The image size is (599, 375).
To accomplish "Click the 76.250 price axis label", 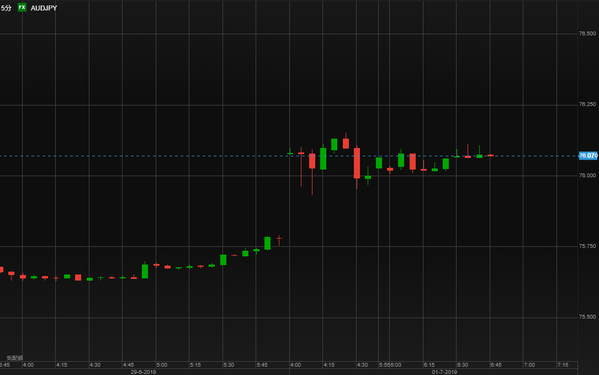I will pos(587,104).
